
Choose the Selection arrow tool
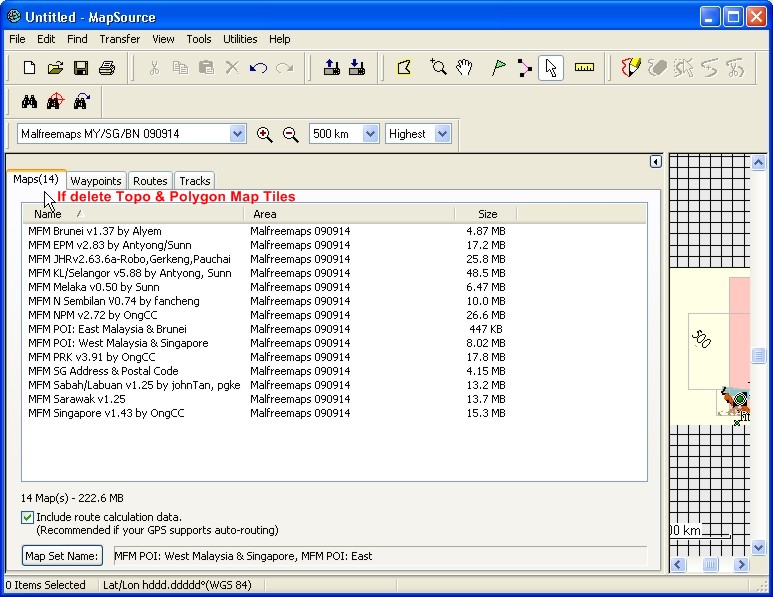coord(551,68)
